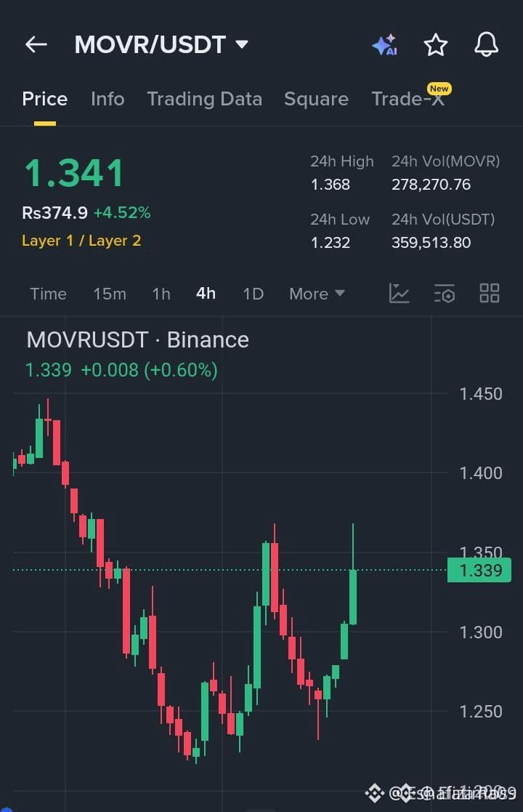Open price alerts with the bell icon
523x812 pixels.
point(486,44)
